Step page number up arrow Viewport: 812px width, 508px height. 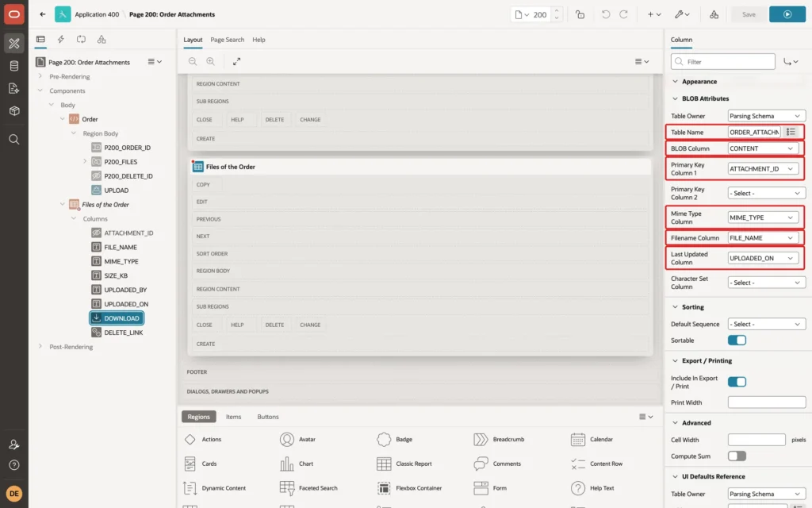557,11
